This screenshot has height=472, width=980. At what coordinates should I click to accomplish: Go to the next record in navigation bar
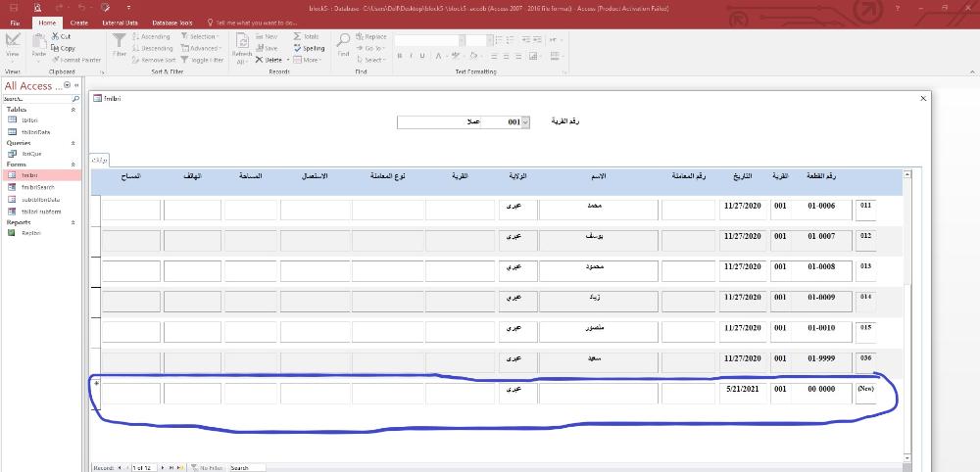click(163, 468)
